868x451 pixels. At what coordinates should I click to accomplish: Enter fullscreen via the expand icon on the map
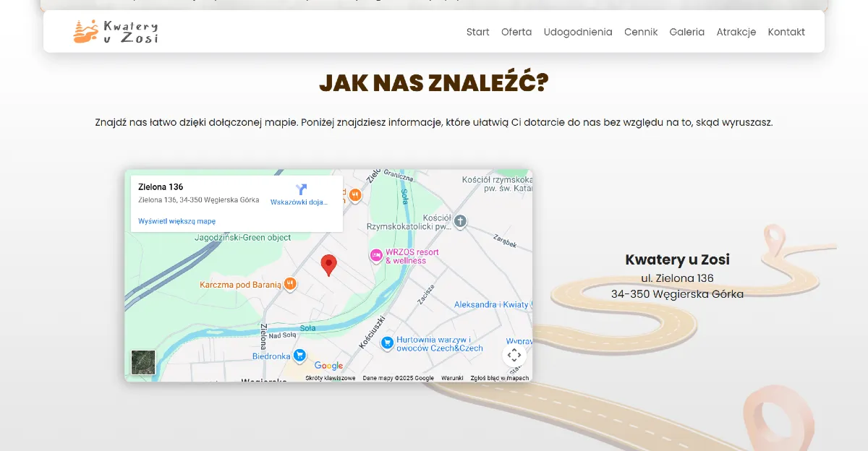(x=514, y=355)
